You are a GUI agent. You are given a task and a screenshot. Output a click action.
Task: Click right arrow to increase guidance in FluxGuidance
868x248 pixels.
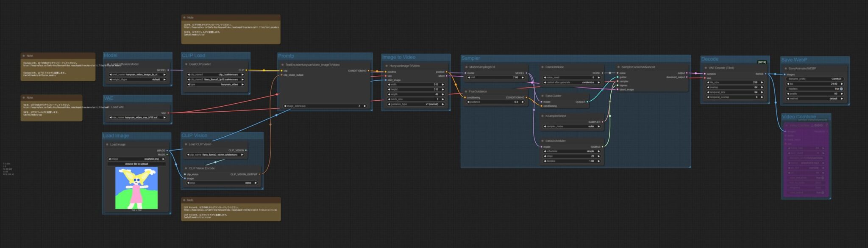[x=523, y=102]
